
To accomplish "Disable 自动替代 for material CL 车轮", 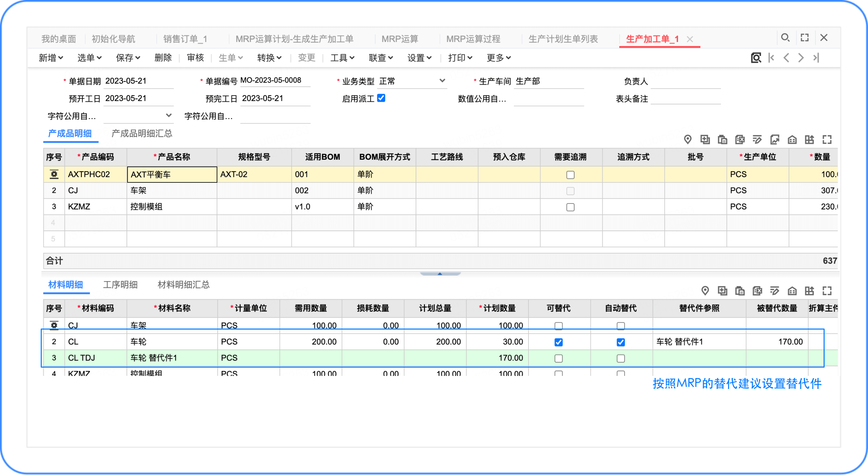I will (x=621, y=342).
